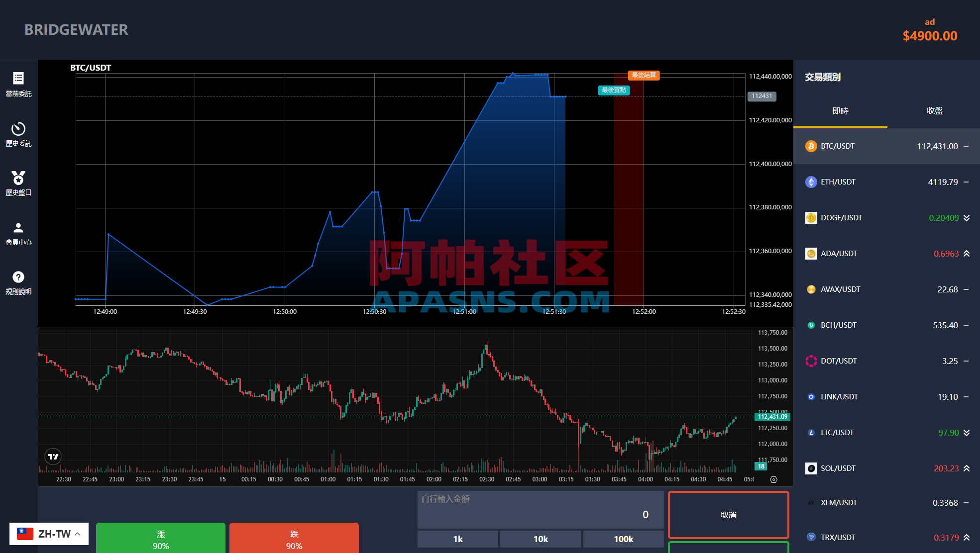
Task: Switch to the 收盤 tab
Action: [x=934, y=111]
